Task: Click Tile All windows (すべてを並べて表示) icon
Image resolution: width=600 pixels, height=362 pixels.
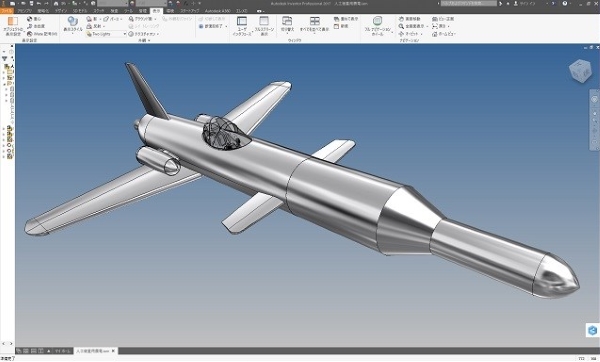Action: tap(315, 24)
